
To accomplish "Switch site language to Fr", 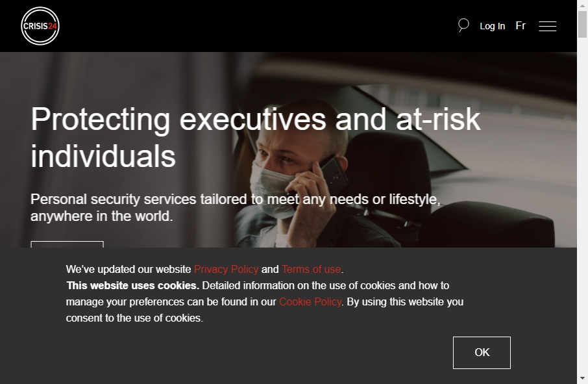I will point(521,25).
